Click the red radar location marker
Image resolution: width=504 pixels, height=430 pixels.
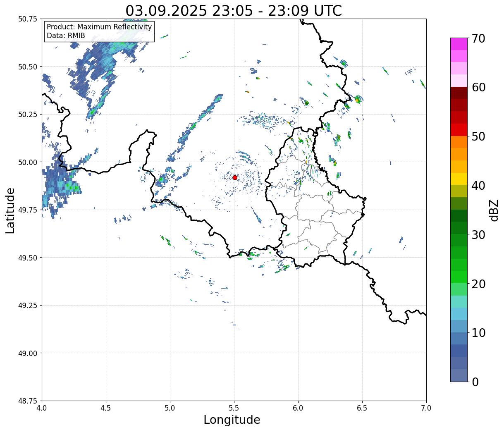235,177
